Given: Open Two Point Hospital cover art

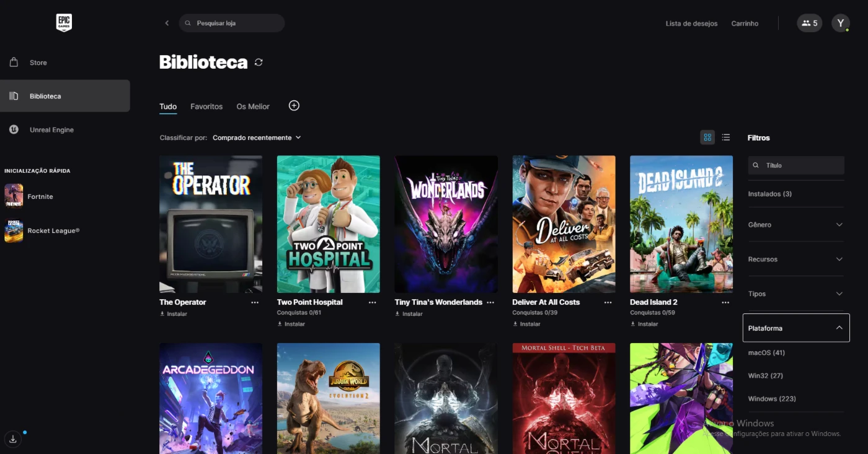Looking at the screenshot, I should [x=329, y=224].
